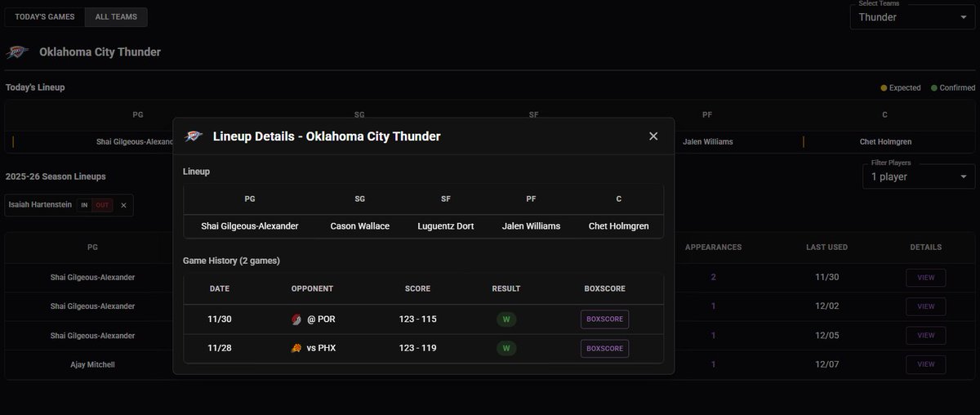Viewport: 980px width, 415px height.
Task: Open the Select Teams dropdown arrow
Action: [963, 17]
